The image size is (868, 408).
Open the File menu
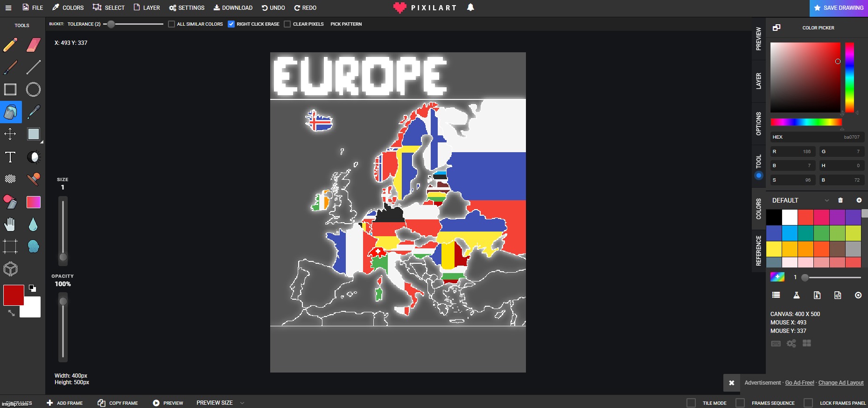pos(33,8)
